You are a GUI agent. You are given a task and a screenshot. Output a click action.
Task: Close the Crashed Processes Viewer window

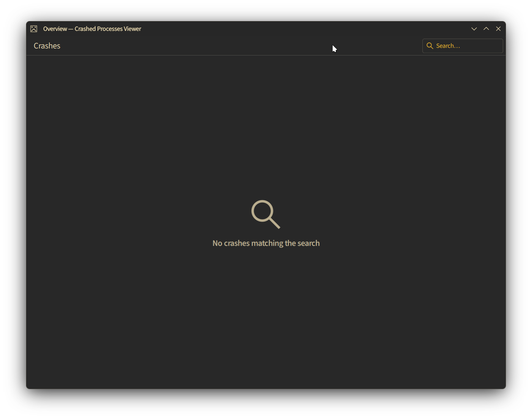(498, 29)
